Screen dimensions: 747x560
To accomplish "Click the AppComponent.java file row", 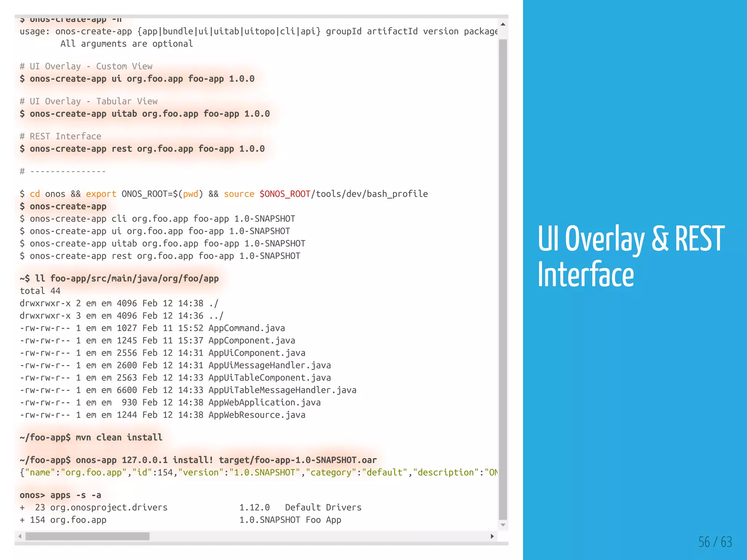I will 158,341.
